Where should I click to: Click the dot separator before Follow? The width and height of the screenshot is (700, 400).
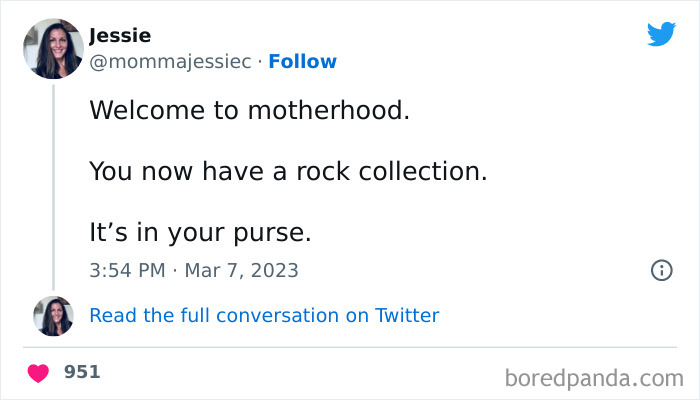tap(260, 62)
